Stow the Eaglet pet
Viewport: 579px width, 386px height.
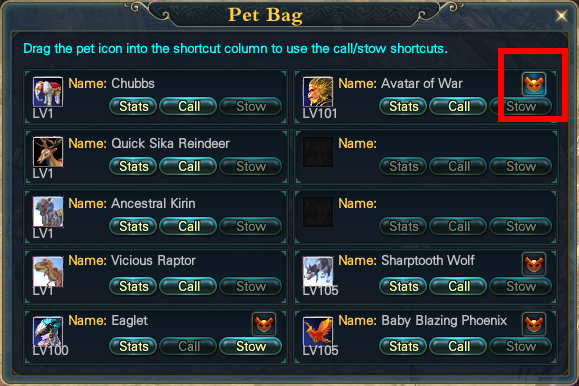click(x=251, y=346)
